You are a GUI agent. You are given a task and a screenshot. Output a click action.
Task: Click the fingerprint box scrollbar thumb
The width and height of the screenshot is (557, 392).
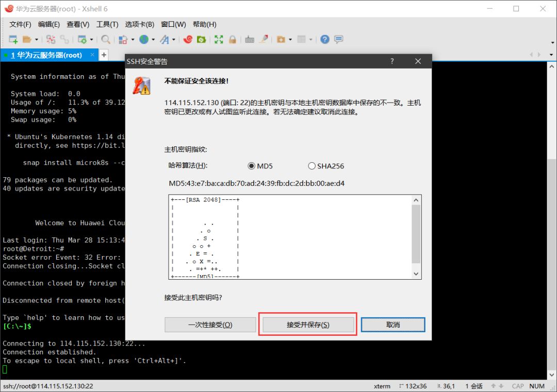point(416,234)
